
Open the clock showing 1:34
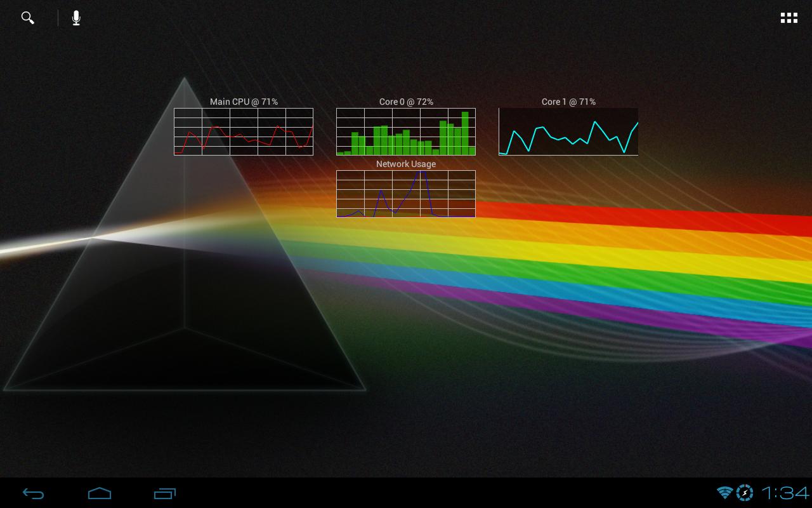pos(785,493)
